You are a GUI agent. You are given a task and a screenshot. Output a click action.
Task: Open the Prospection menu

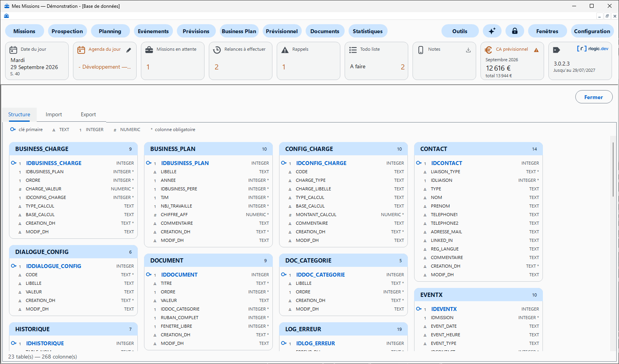point(67,31)
